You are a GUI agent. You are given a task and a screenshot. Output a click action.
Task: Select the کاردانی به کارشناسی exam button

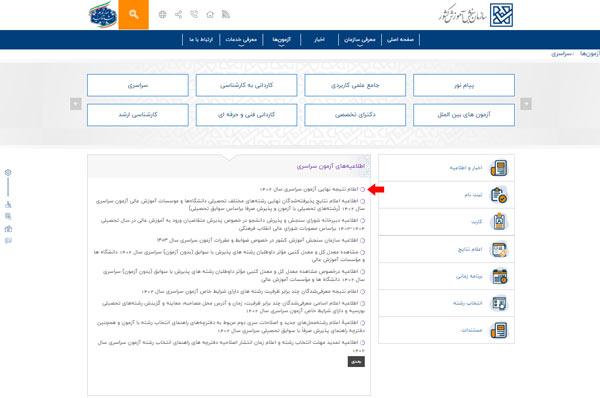point(246,85)
